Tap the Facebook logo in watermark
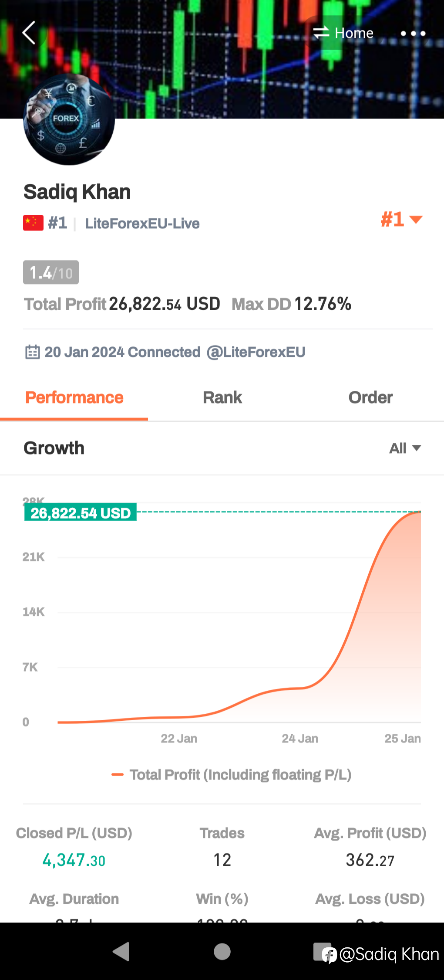Image resolution: width=444 pixels, height=980 pixels. 330,955
